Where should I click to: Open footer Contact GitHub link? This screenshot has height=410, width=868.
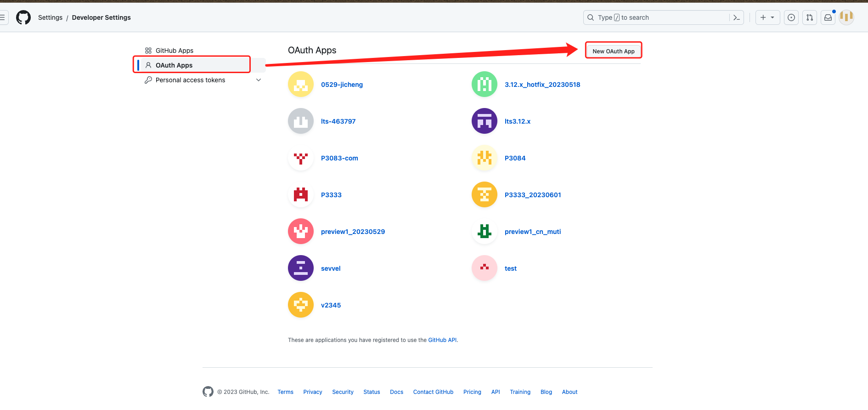pyautogui.click(x=433, y=392)
